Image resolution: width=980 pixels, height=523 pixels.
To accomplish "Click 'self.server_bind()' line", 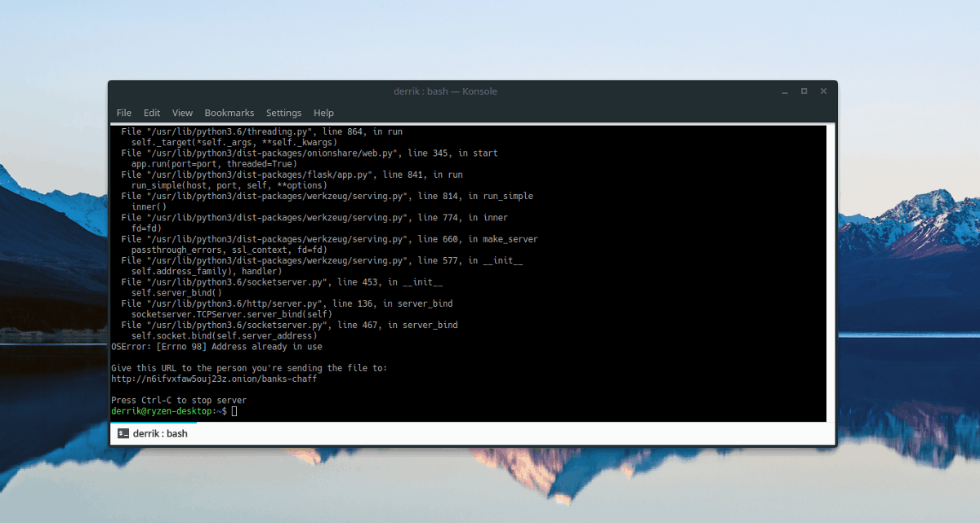I will 176,292.
